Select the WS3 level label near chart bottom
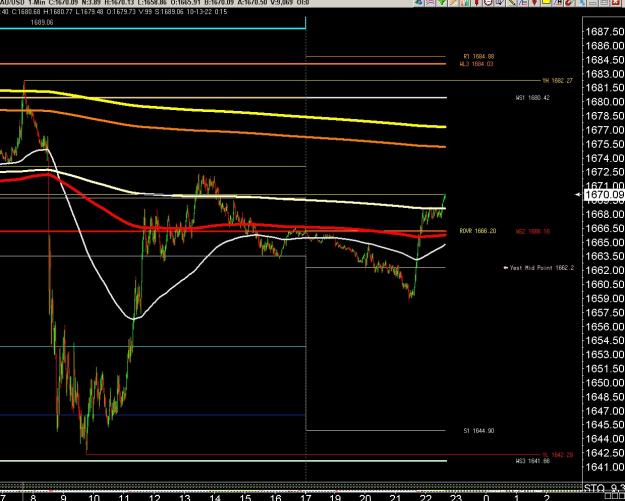Viewport: 625px width, 501px height. click(x=533, y=461)
